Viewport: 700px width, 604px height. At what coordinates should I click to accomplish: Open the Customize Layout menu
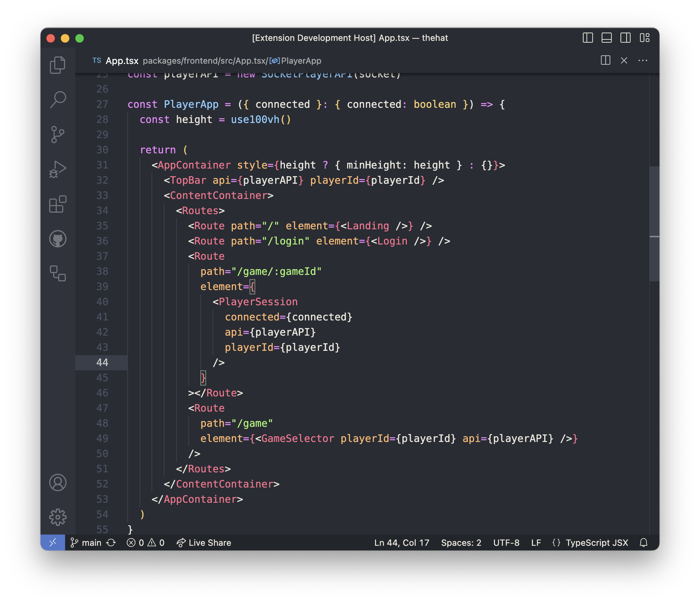tap(644, 38)
